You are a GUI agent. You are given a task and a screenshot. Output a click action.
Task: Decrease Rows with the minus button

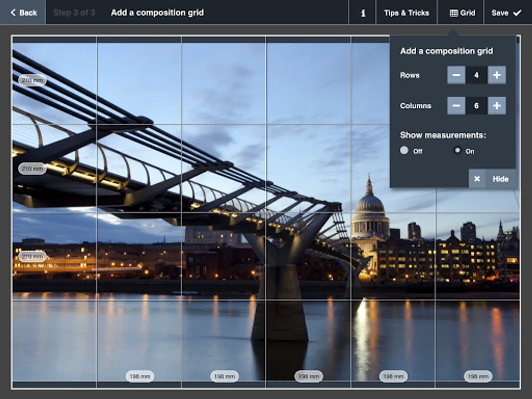click(x=456, y=75)
